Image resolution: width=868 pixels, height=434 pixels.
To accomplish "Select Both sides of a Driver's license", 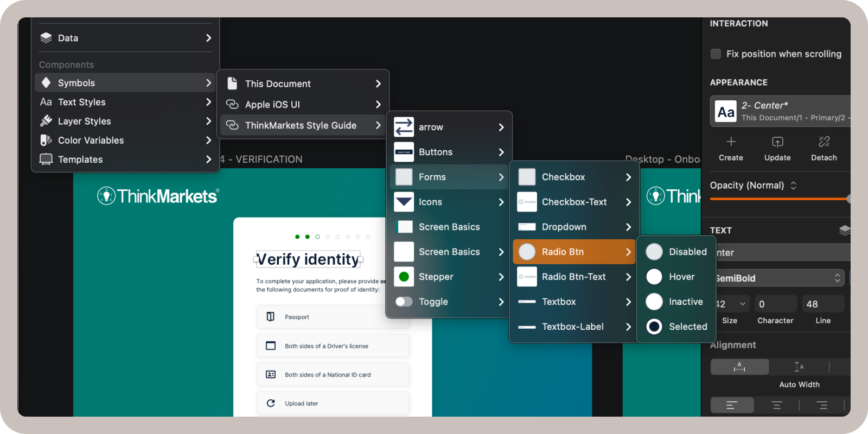I will (x=333, y=346).
